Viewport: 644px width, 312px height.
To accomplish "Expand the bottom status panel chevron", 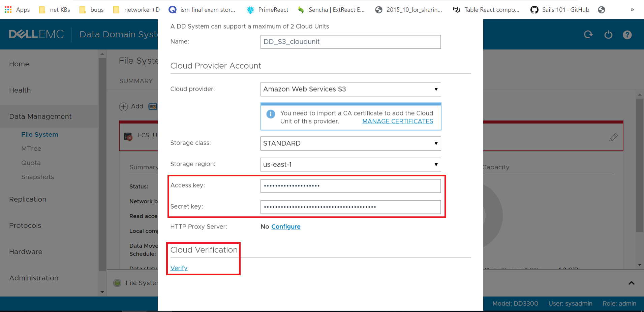I will coord(632,283).
